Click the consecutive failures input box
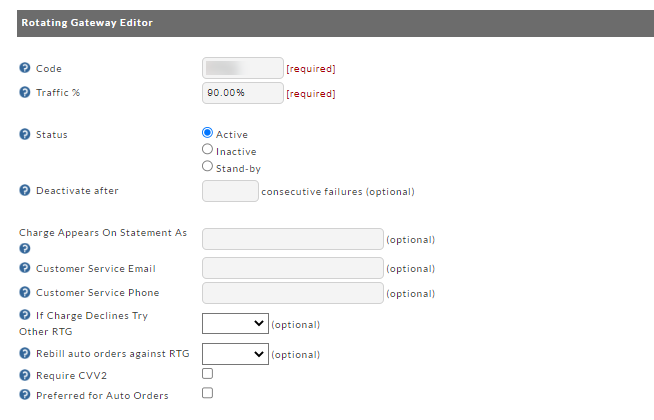 (x=230, y=191)
